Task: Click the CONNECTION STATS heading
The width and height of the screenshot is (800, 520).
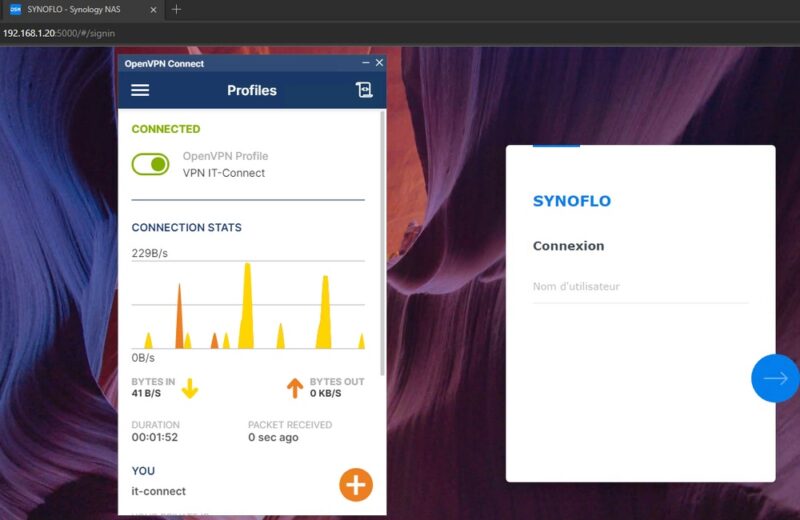Action: [x=187, y=228]
